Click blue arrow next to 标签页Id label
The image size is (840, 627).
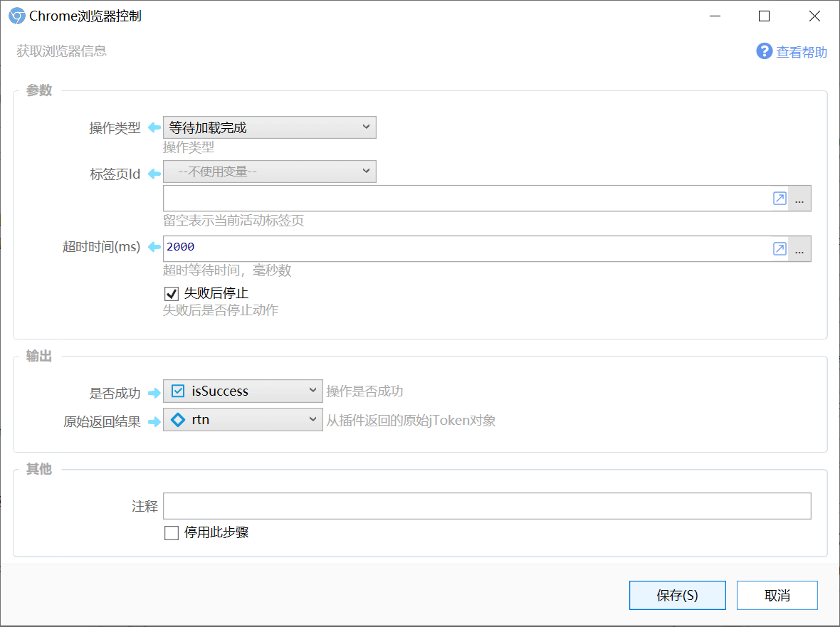[x=154, y=172]
